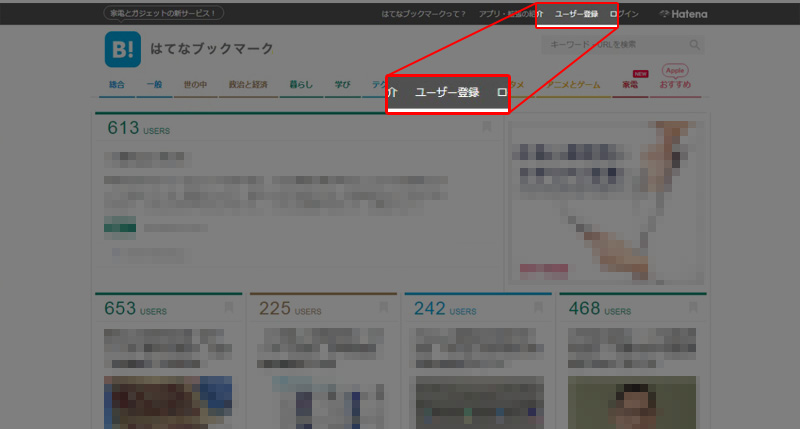Open the おすすめ tab with Apple bubble
Viewport: 800px width, 429px height.
coord(675,85)
